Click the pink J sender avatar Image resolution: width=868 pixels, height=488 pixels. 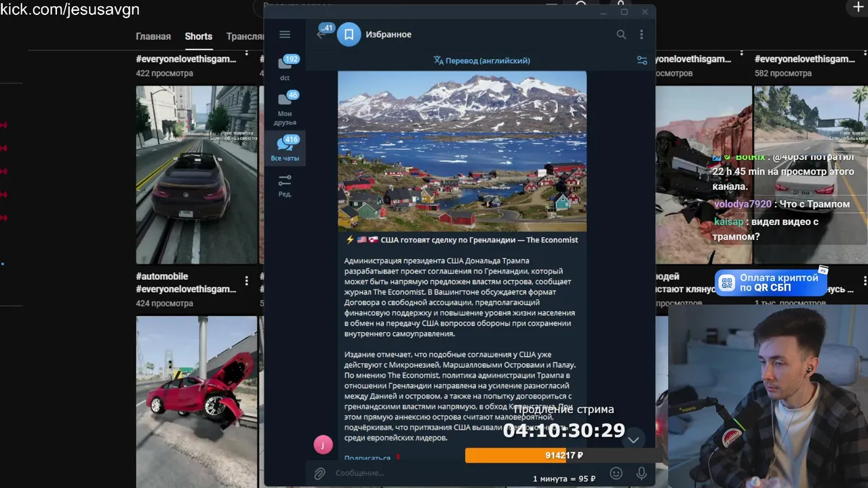click(x=323, y=445)
